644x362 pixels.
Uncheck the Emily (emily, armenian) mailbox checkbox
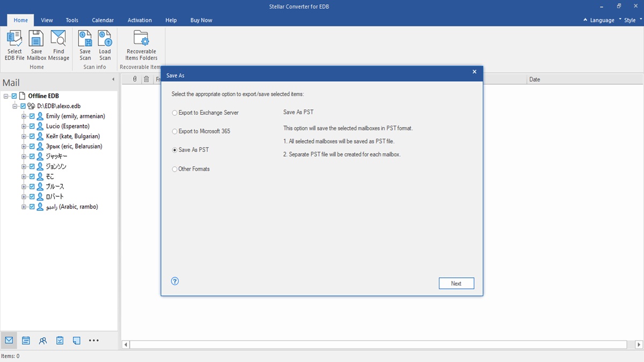click(32, 116)
